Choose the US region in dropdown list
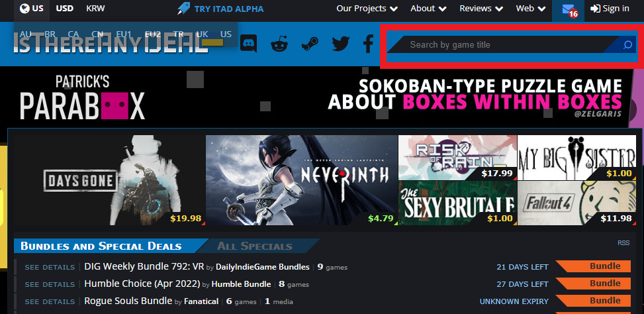 click(226, 34)
